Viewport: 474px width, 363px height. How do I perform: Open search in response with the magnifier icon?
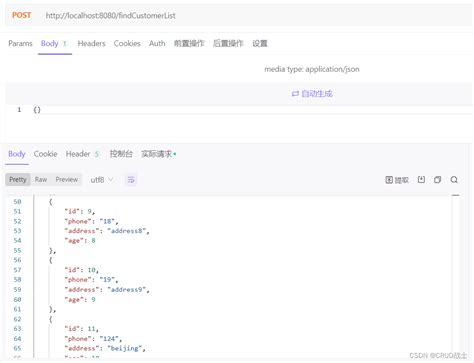[x=454, y=180]
